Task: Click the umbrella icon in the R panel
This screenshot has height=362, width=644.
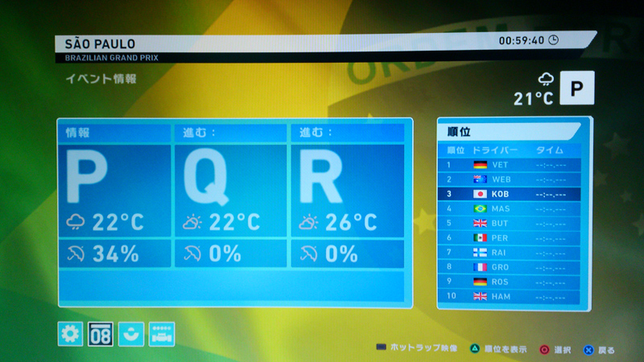Action: 309,254
